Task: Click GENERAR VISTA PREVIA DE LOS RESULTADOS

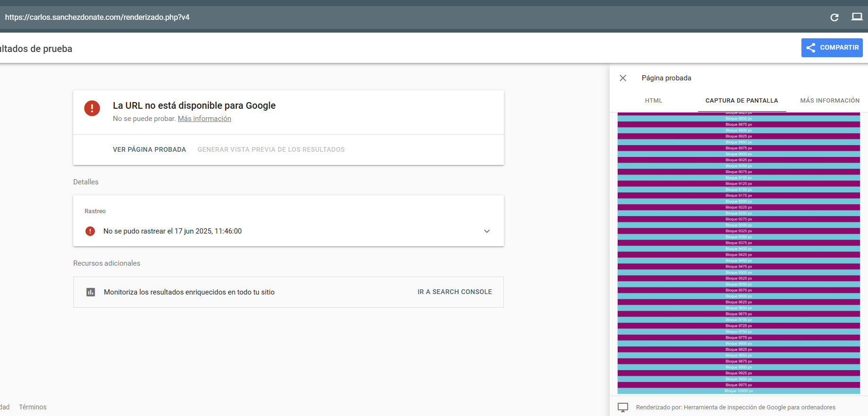Action: pos(271,149)
